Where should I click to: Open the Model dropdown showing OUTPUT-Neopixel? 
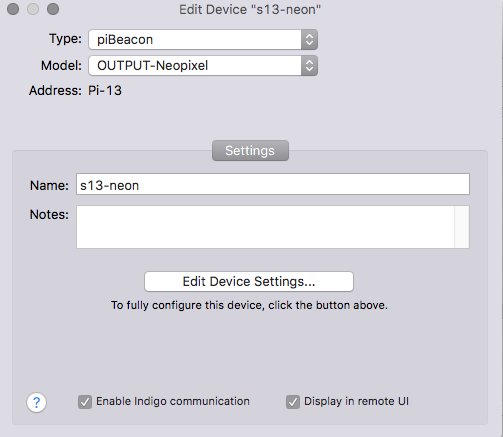pyautogui.click(x=203, y=66)
